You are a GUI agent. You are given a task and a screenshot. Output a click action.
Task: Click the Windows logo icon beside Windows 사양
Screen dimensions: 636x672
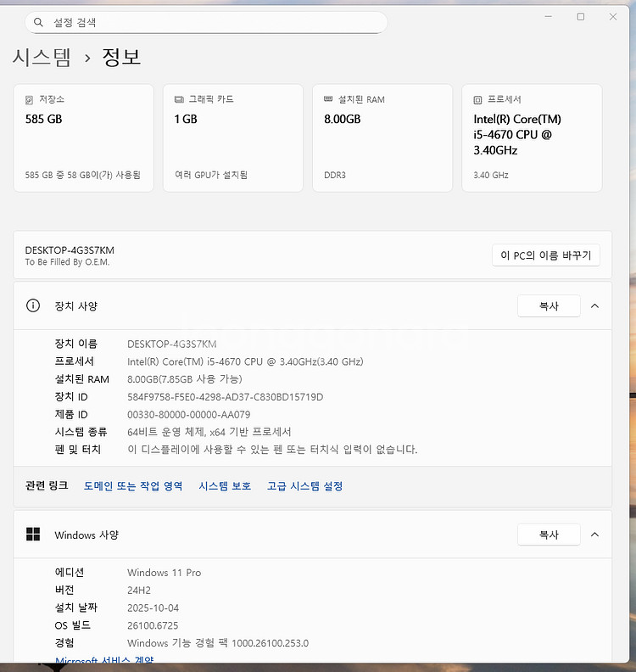(x=33, y=535)
